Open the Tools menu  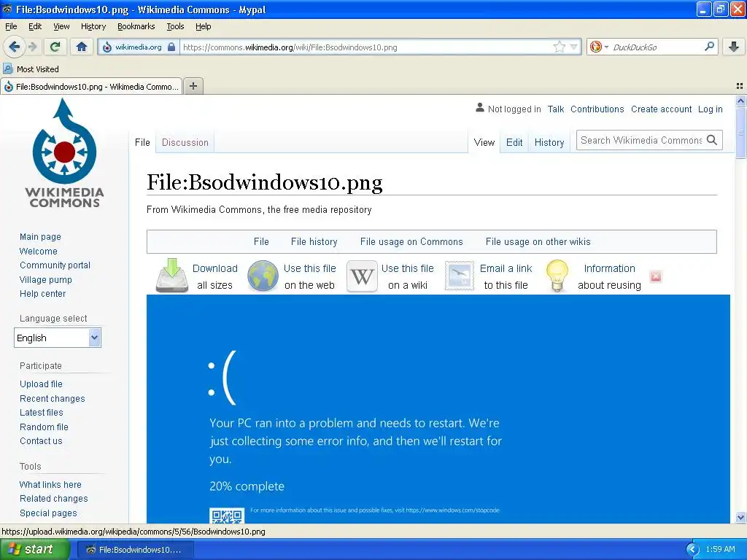pyautogui.click(x=175, y=26)
